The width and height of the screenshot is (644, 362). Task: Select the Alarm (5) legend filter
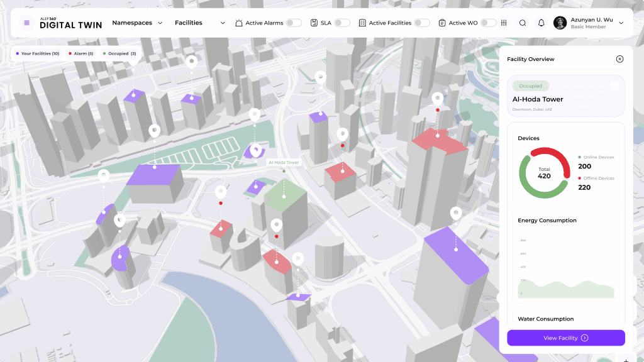click(x=80, y=54)
